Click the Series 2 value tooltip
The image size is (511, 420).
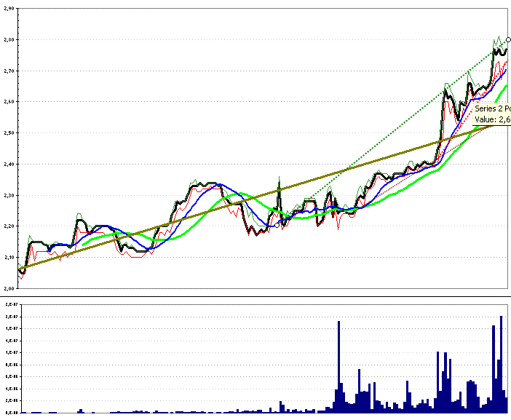tap(491, 114)
